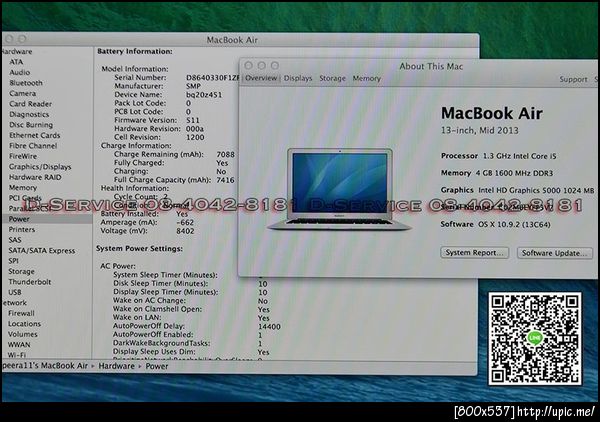Click Device Name value bq20z451

pyautogui.click(x=204, y=95)
